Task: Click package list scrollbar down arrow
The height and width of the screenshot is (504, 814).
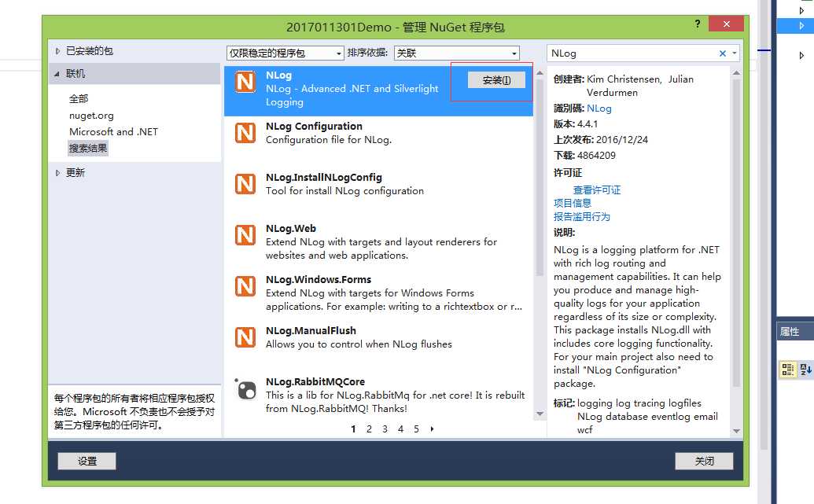Action: coord(540,414)
